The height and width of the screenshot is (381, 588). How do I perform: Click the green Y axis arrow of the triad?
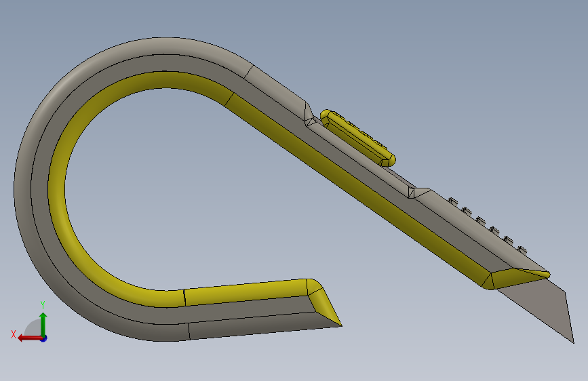(x=43, y=324)
